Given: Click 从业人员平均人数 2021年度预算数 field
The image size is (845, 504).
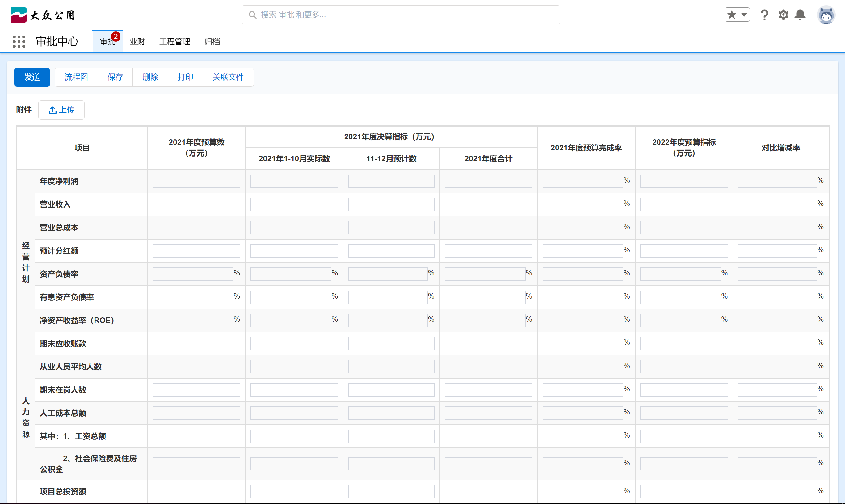Looking at the screenshot, I should 196,367.
